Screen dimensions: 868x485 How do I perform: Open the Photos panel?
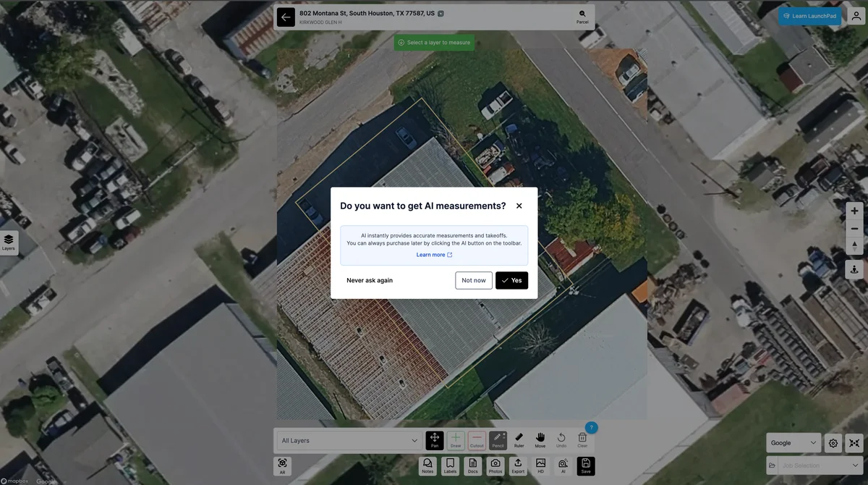[495, 465]
